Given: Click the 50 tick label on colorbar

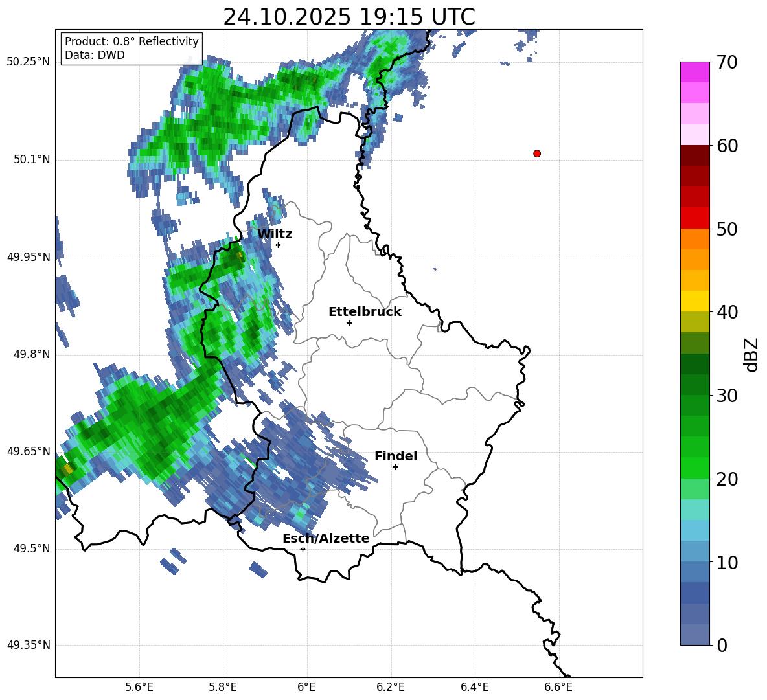Looking at the screenshot, I should click(727, 229).
